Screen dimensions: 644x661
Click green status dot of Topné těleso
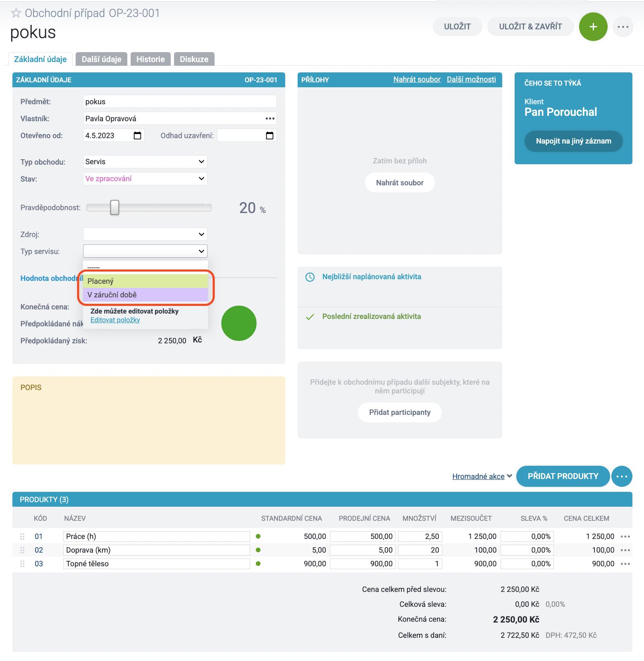tap(258, 564)
